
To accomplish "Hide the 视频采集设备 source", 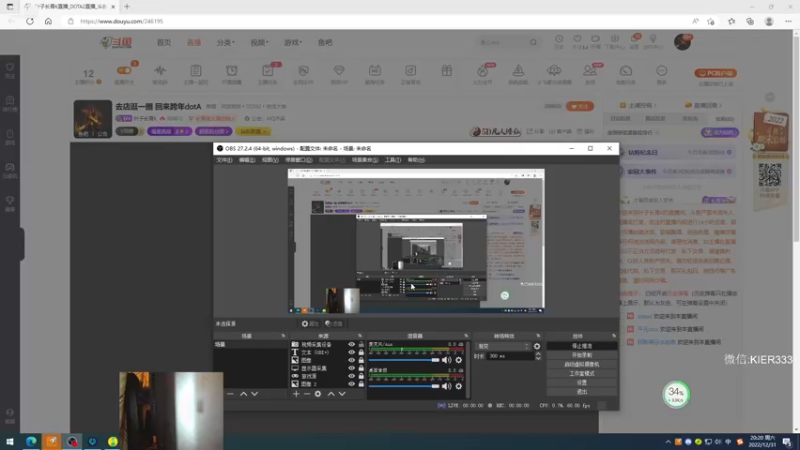I will coord(352,344).
